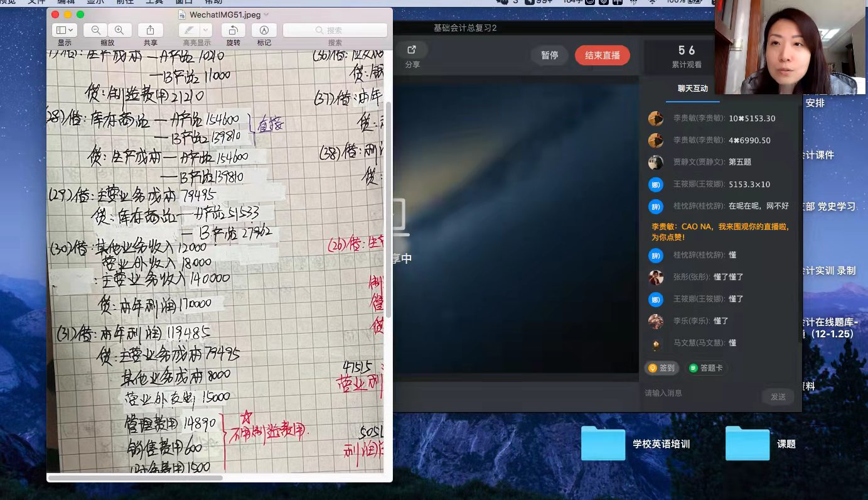868x500 pixels.
Task: Open the 签到 check-in function
Action: [x=662, y=368]
